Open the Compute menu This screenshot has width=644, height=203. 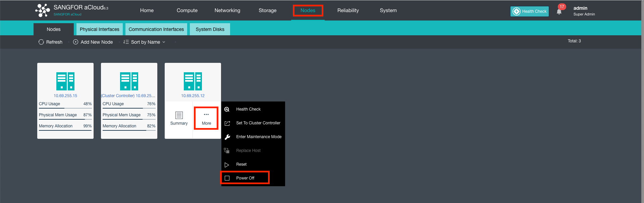tap(187, 10)
